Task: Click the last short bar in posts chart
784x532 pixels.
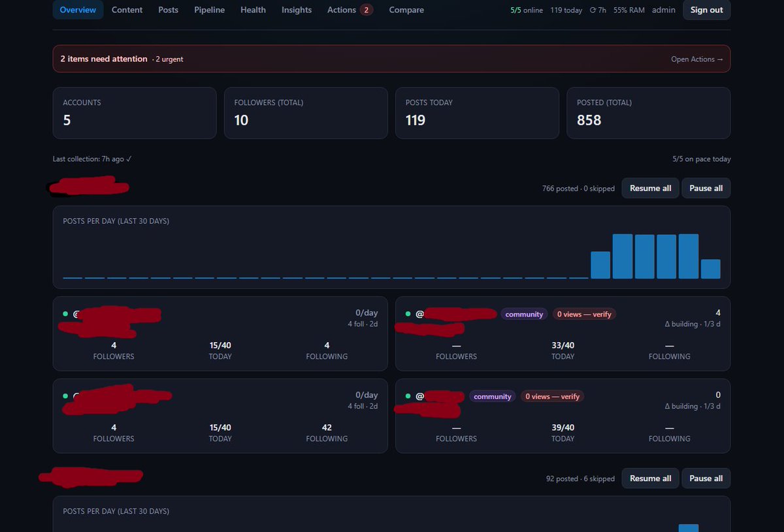Action: (x=711, y=269)
